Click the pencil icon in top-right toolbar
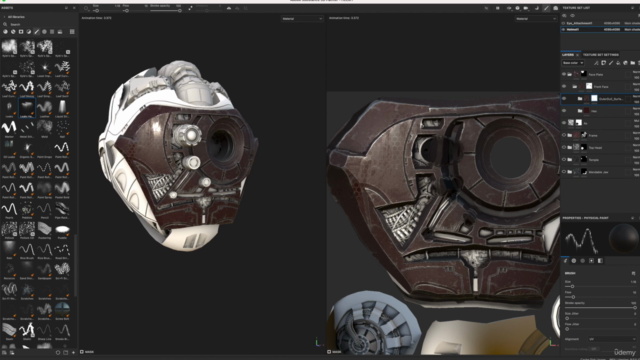 [546, 8]
